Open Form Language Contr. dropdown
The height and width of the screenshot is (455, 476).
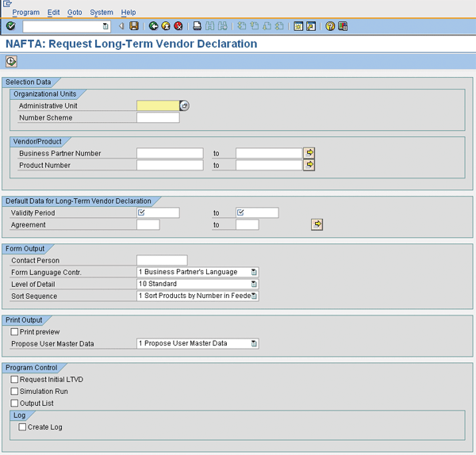click(254, 272)
